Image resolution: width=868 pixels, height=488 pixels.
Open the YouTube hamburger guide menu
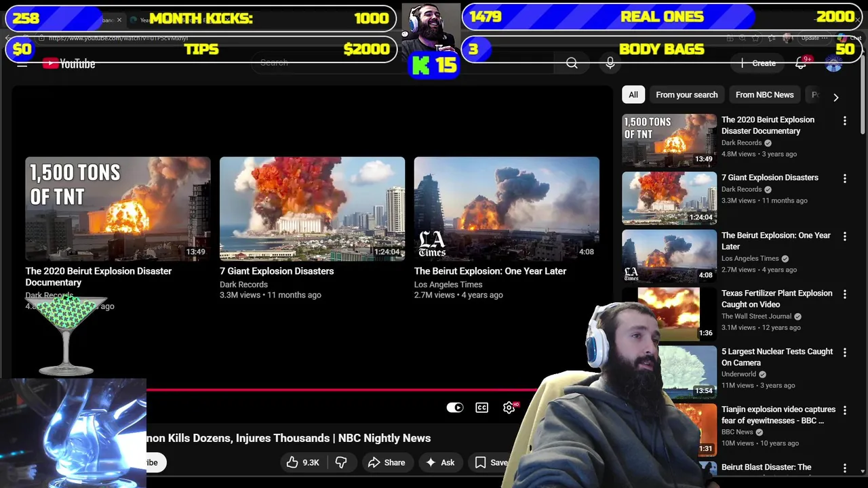click(22, 63)
